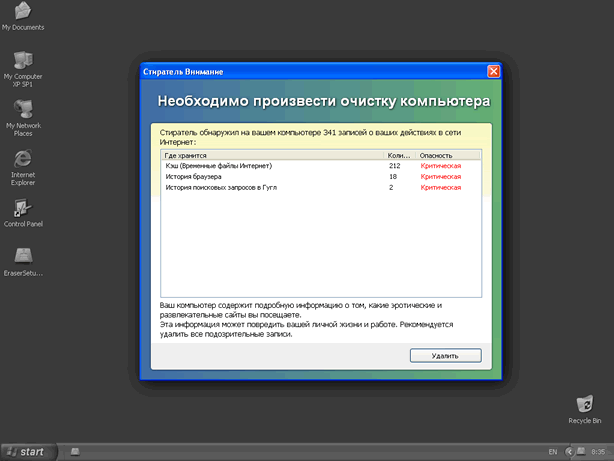This screenshot has height=461, width=614.
Task: Sort by the Опасность column header
Action: [447, 156]
